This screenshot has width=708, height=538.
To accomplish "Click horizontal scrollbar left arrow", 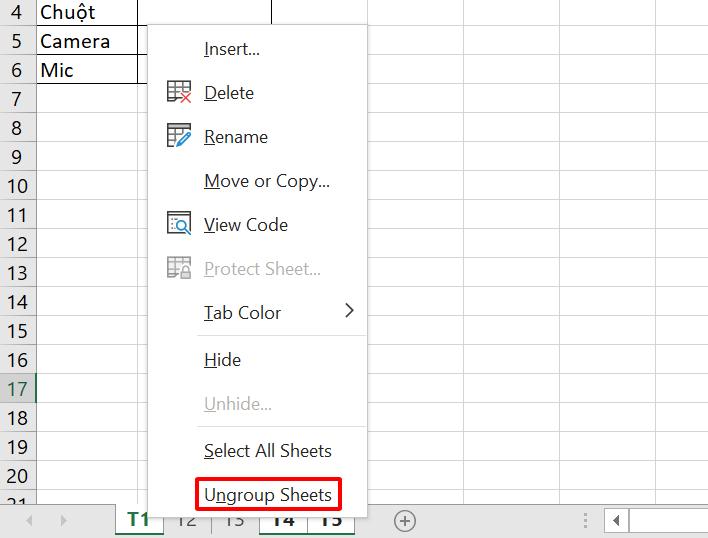I will pos(616,520).
